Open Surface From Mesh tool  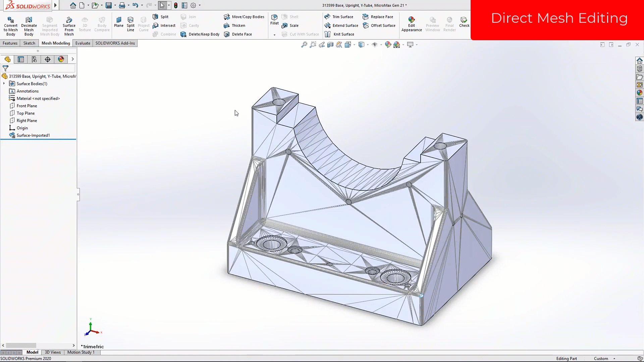[69, 26]
